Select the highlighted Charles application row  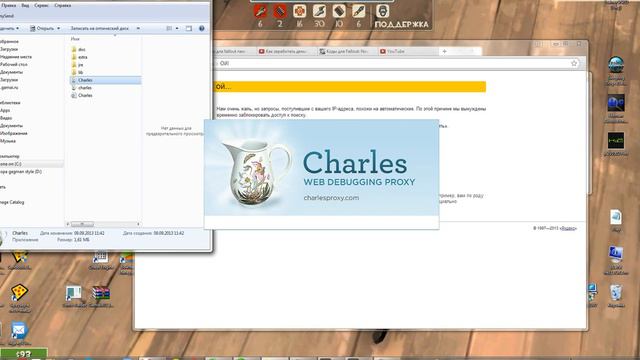[x=106, y=80]
